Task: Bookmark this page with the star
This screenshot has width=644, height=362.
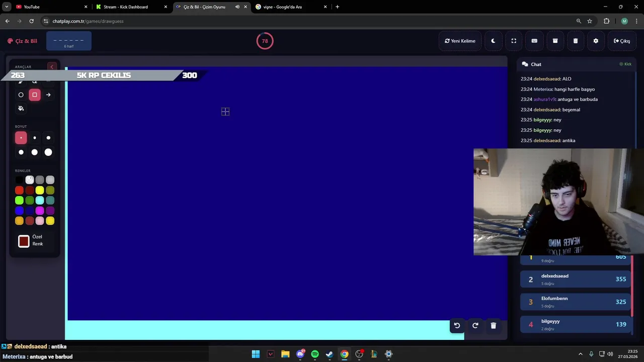Action: click(x=590, y=21)
